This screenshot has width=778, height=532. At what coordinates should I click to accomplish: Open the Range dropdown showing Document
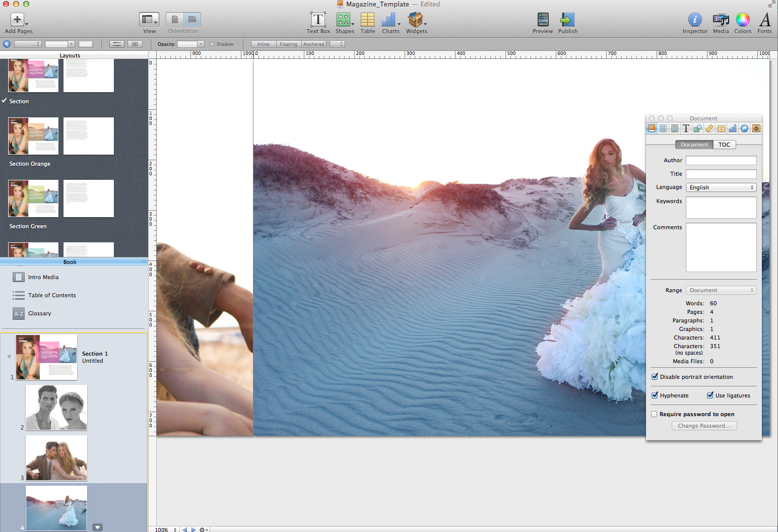[721, 290]
